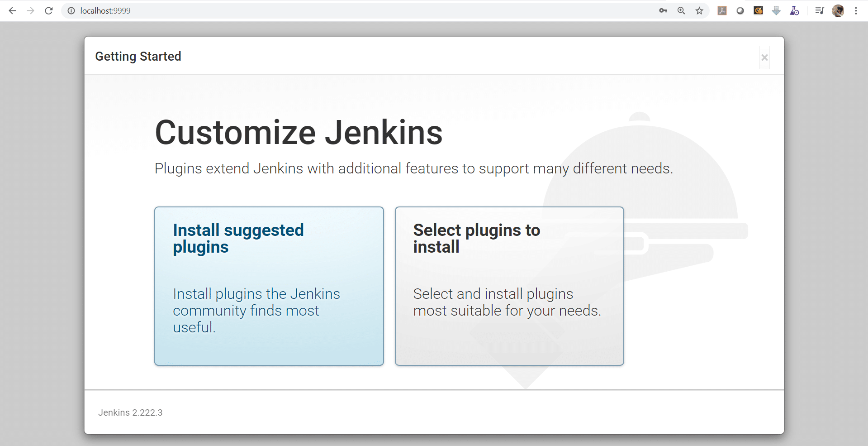Bookmark this page with the star icon

(x=699, y=11)
